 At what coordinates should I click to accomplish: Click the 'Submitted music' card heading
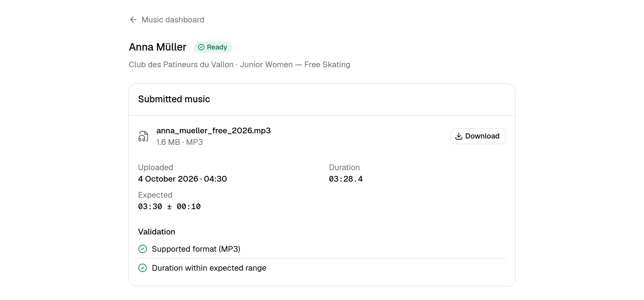174,99
